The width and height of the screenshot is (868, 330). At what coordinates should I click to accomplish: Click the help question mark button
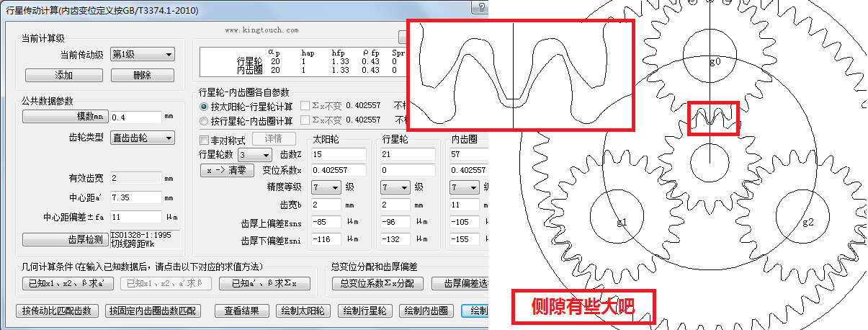click(x=478, y=8)
